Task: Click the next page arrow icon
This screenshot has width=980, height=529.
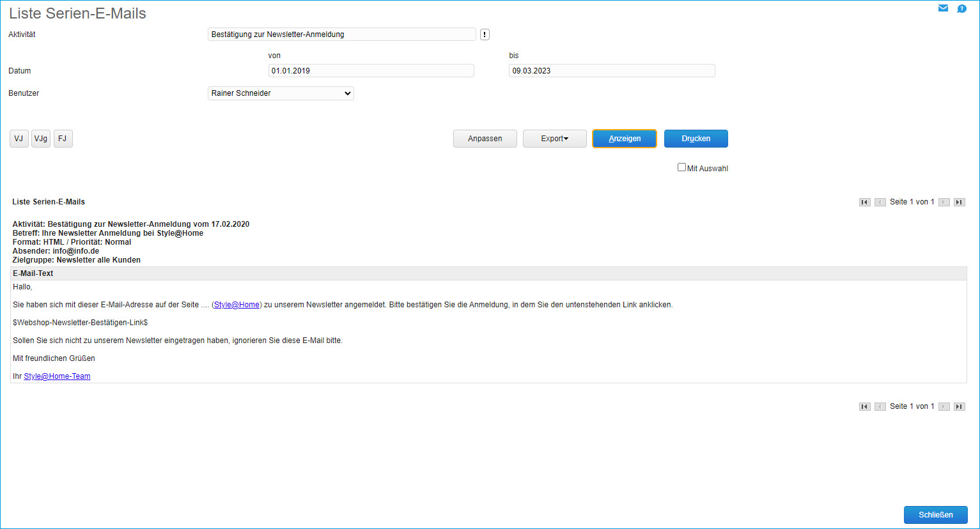Action: 944,202
